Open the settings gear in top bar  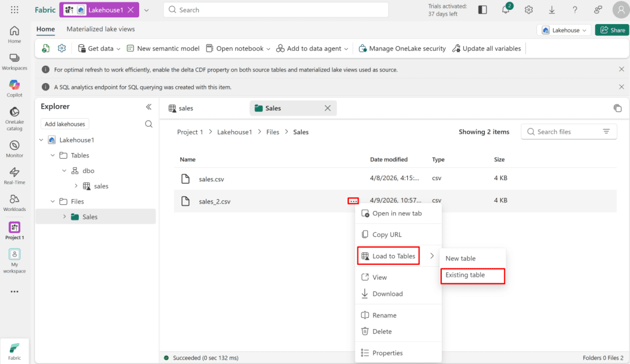click(x=528, y=10)
